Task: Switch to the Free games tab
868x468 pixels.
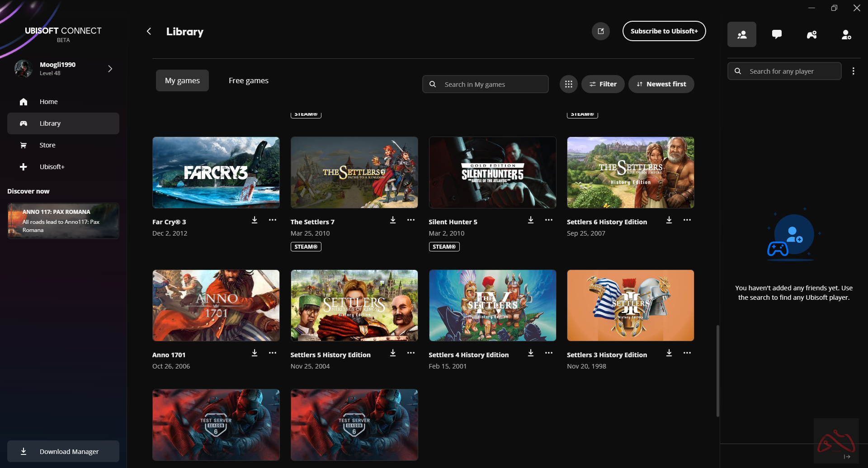Action: [248, 80]
